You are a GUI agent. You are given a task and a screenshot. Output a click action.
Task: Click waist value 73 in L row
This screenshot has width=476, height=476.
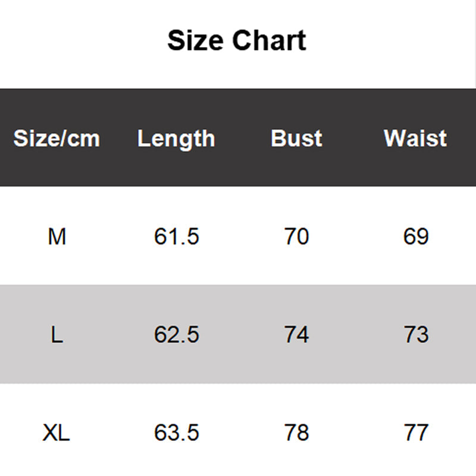(x=415, y=335)
